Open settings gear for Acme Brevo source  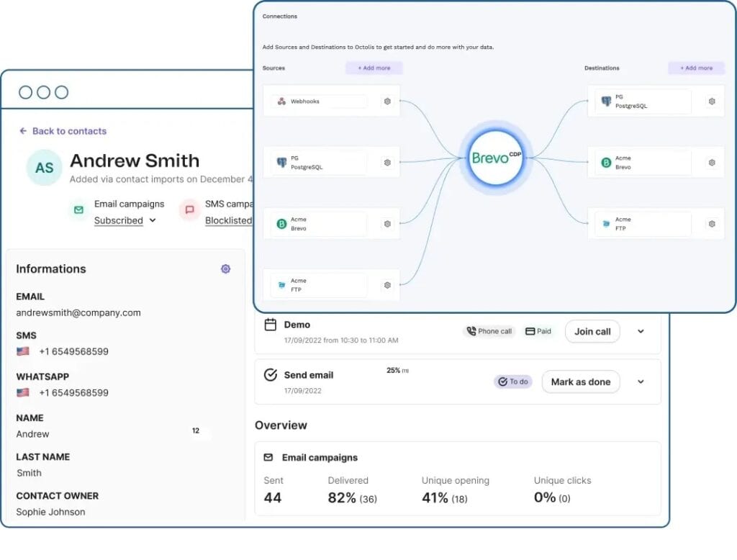click(387, 224)
